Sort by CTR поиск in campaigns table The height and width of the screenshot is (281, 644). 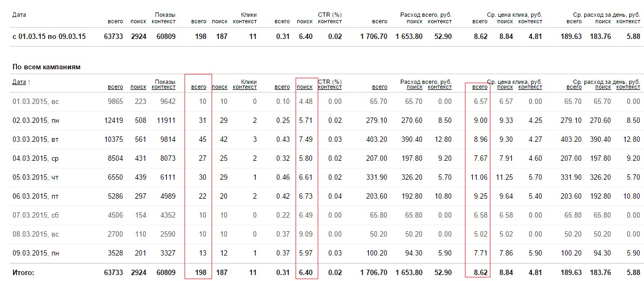click(305, 87)
